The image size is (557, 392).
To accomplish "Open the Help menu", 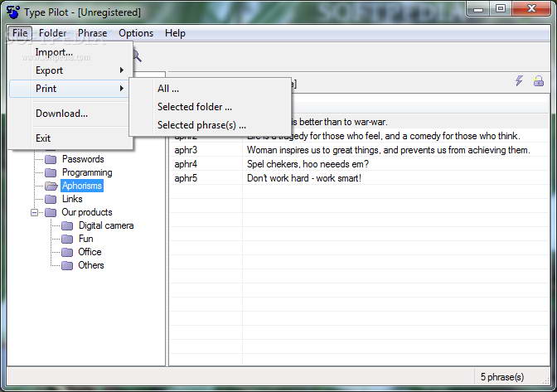I will point(175,33).
